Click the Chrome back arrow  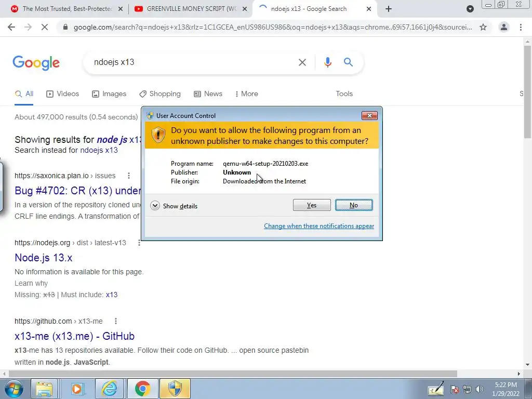click(11, 27)
